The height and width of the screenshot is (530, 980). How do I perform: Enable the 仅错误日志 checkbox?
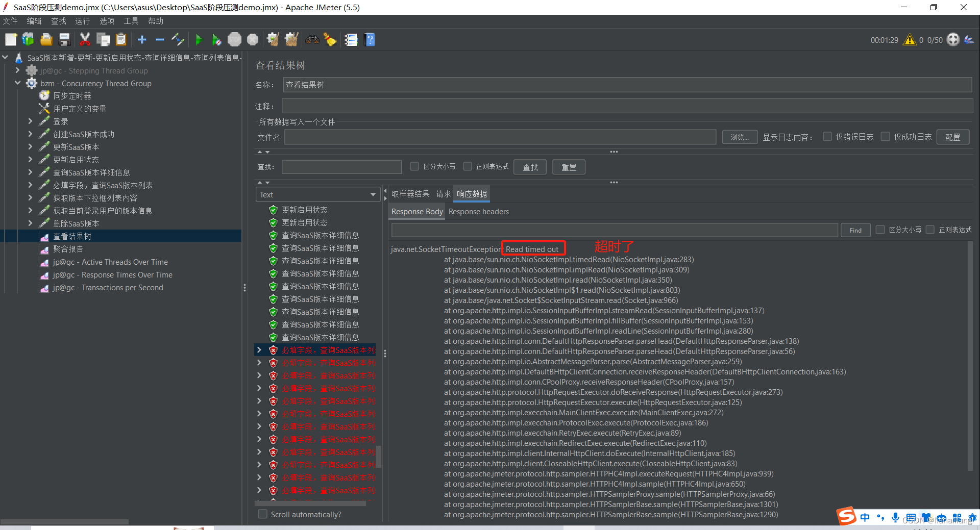tap(827, 137)
